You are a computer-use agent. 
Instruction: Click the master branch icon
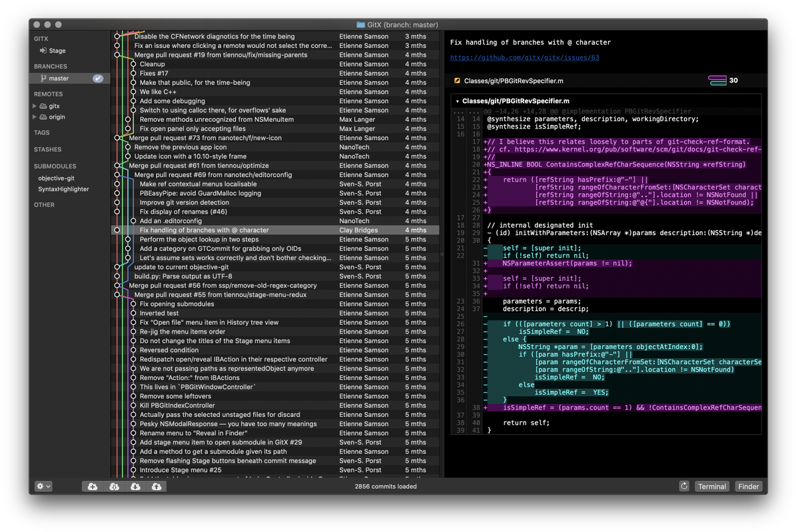[x=44, y=78]
